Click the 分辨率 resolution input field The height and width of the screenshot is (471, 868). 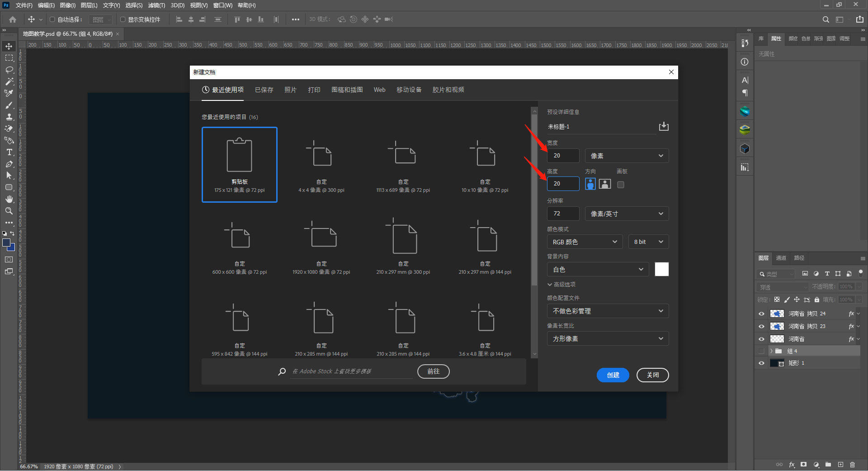click(563, 214)
